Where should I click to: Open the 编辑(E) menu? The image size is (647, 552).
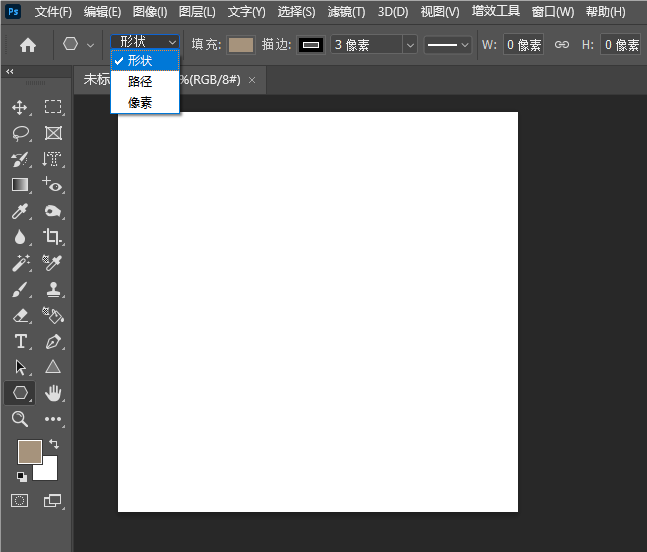pos(102,12)
